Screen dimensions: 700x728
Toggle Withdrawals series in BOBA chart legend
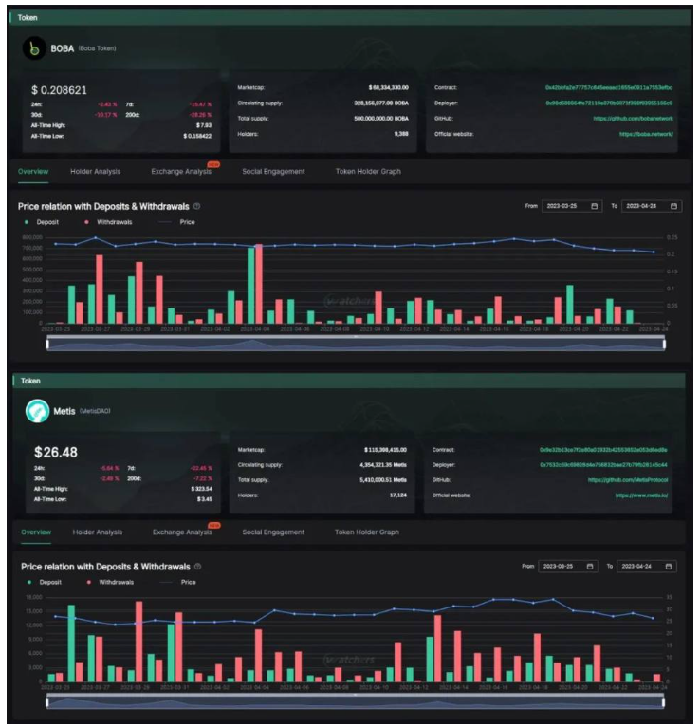coord(108,222)
